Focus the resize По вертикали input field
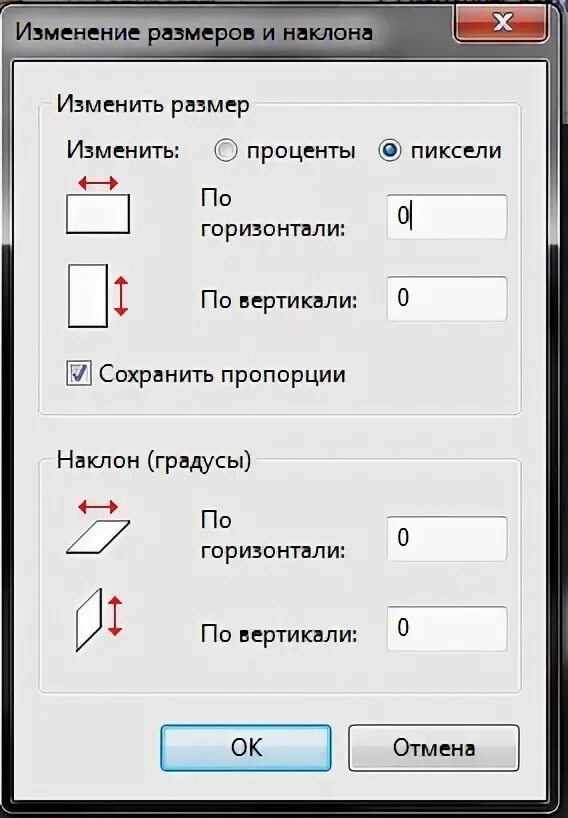This screenshot has width=568, height=818. coord(446,298)
